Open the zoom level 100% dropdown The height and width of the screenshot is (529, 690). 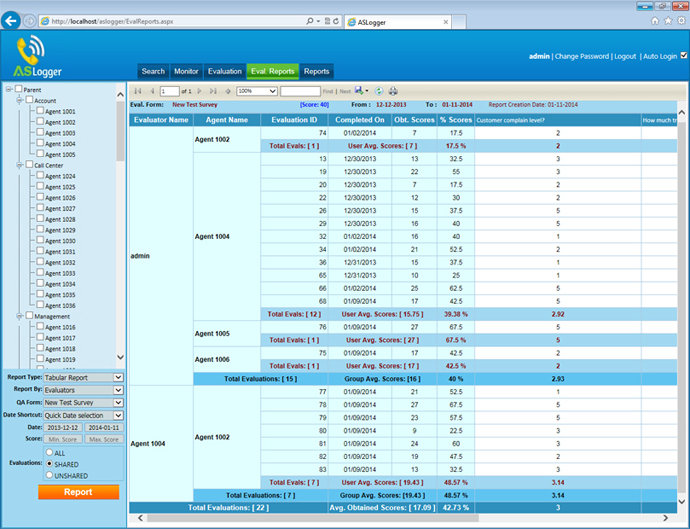(255, 91)
